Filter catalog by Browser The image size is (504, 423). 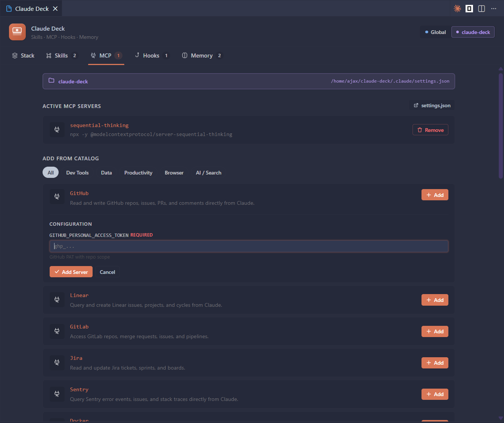coord(174,173)
